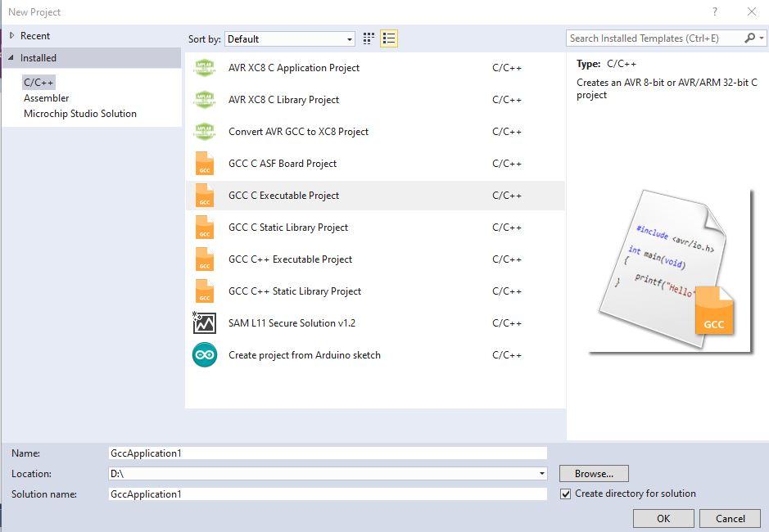Screen dimensions: 769x532
Task: Select GCC C++ Static Library Project text
Action: click(295, 291)
